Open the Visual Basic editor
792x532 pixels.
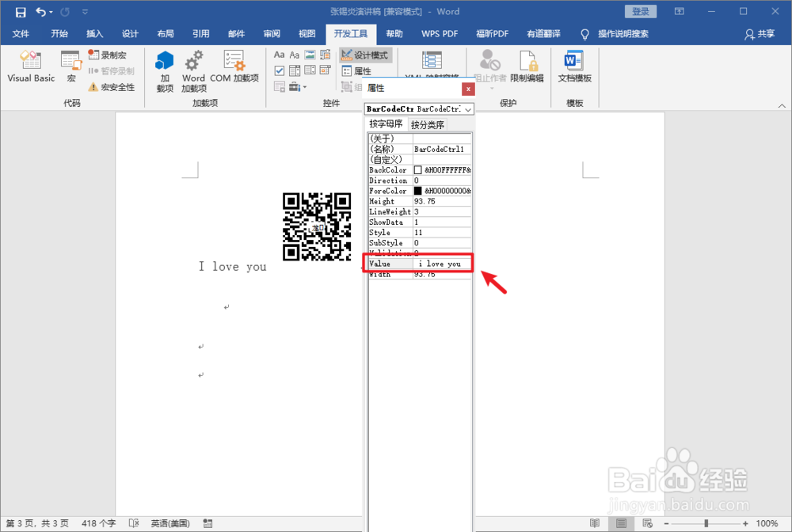click(31, 66)
